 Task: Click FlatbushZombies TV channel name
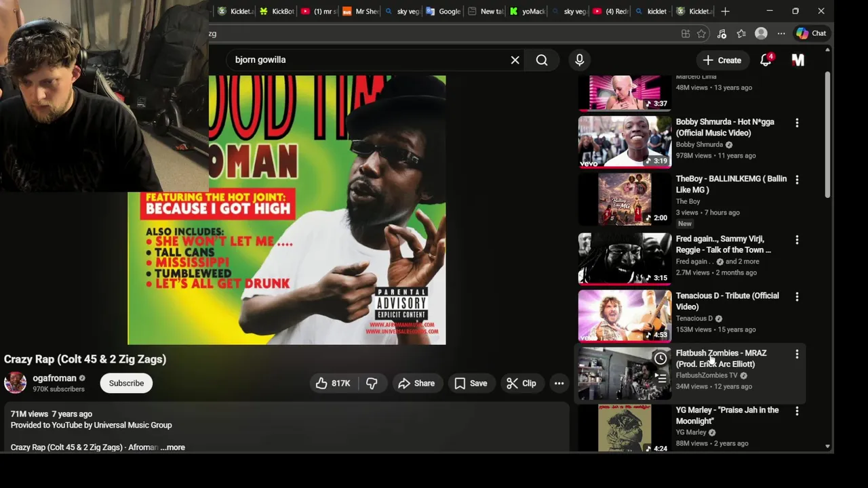click(x=707, y=375)
